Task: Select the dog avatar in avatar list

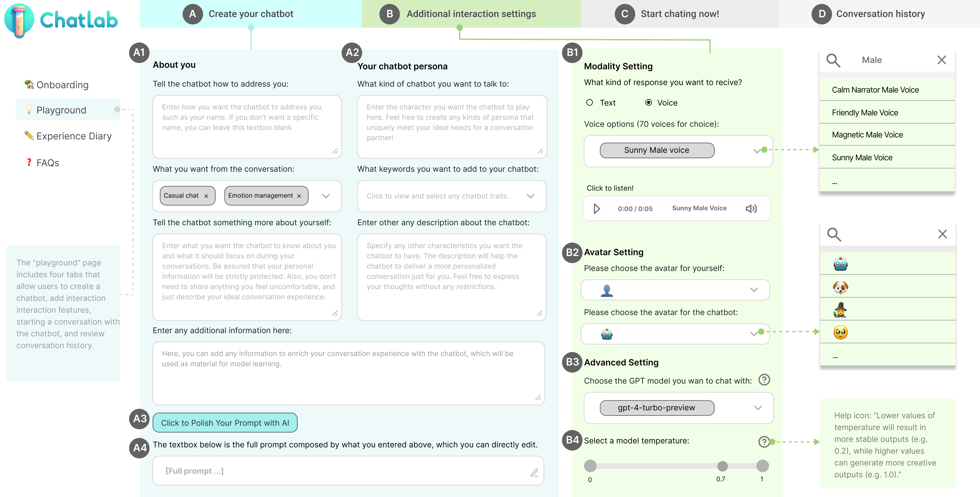Action: (x=840, y=286)
